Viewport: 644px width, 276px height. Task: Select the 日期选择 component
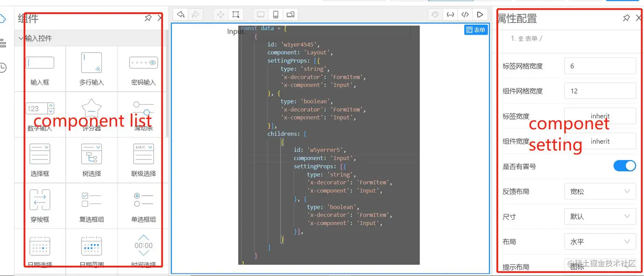tap(40, 251)
